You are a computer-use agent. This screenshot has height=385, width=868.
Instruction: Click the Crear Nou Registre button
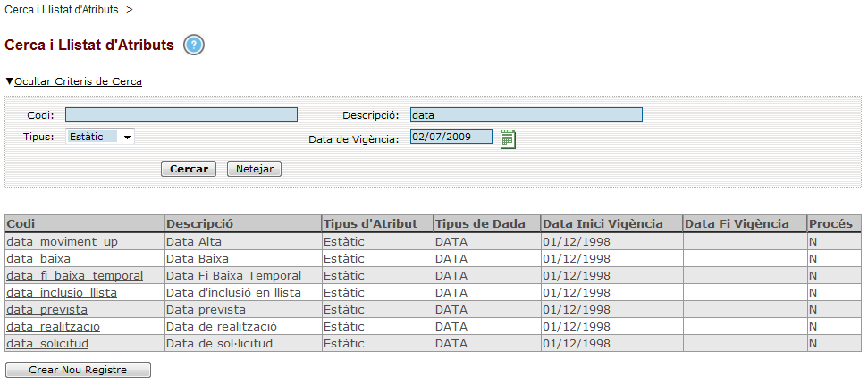pos(78,370)
